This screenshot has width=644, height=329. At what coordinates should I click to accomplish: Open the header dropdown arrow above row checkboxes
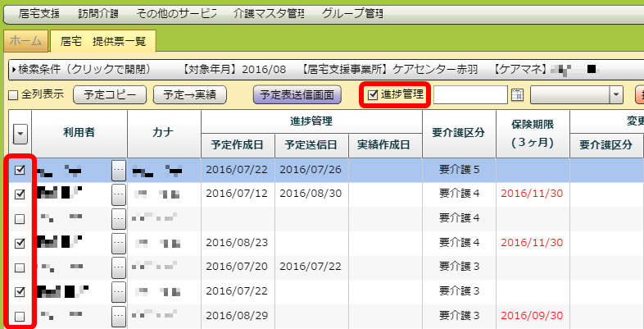(x=20, y=135)
